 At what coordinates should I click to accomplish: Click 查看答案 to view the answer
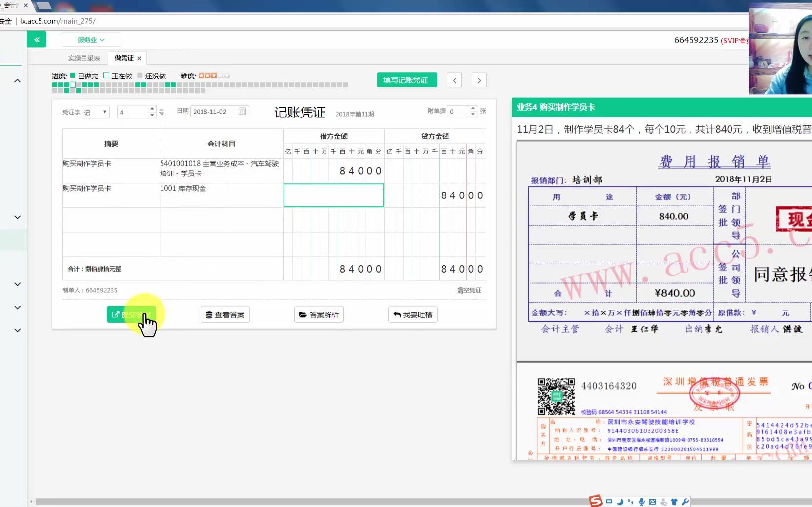(x=225, y=314)
